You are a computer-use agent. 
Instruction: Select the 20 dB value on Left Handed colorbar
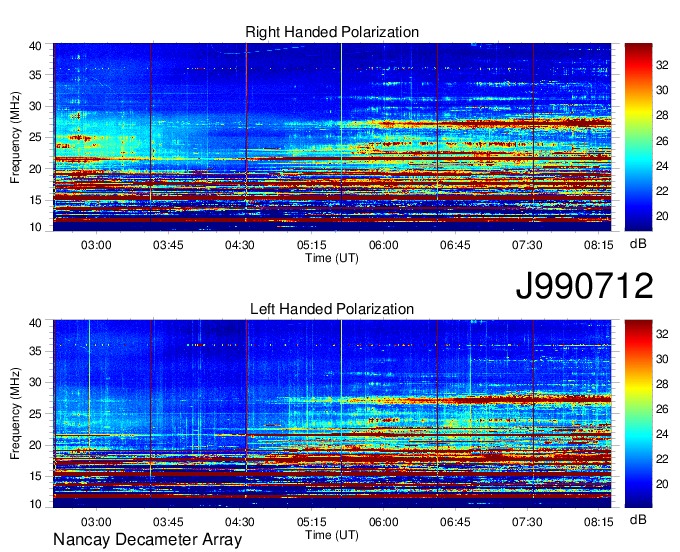click(x=662, y=484)
